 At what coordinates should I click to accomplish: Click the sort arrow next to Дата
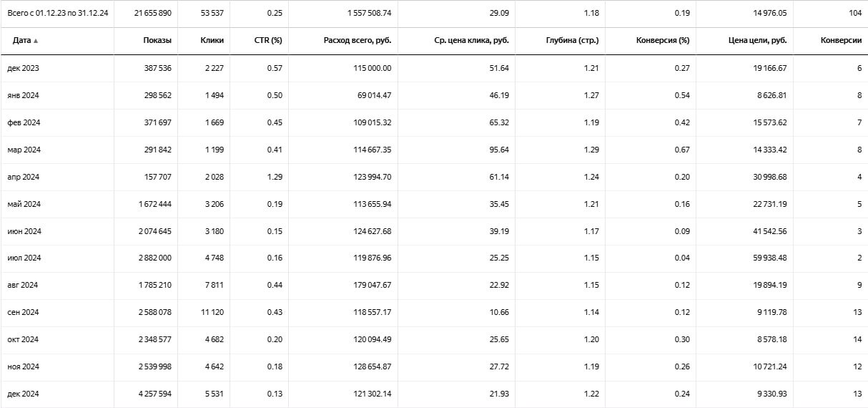point(36,41)
